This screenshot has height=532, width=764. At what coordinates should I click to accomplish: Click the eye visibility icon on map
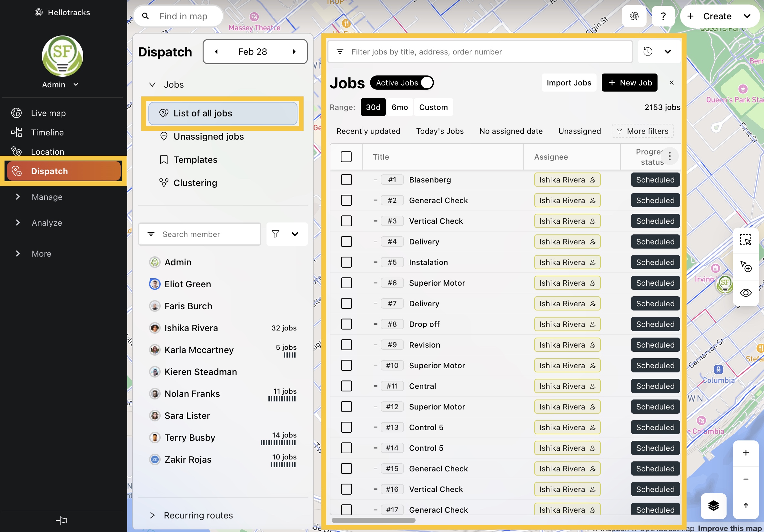(x=745, y=293)
